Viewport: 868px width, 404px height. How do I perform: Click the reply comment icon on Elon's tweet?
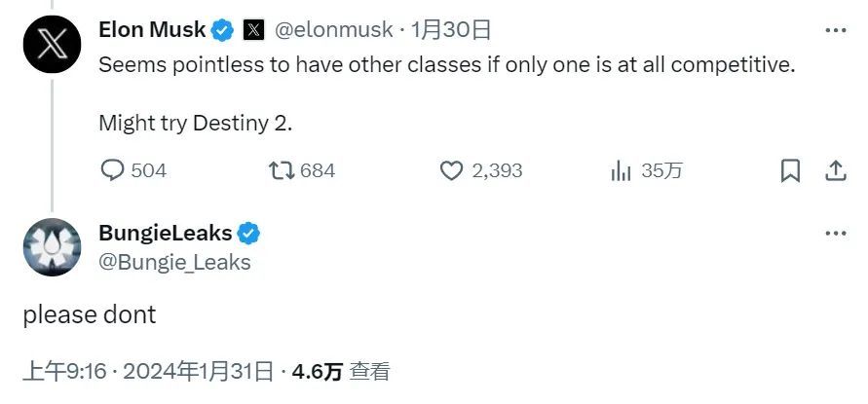coord(114,170)
